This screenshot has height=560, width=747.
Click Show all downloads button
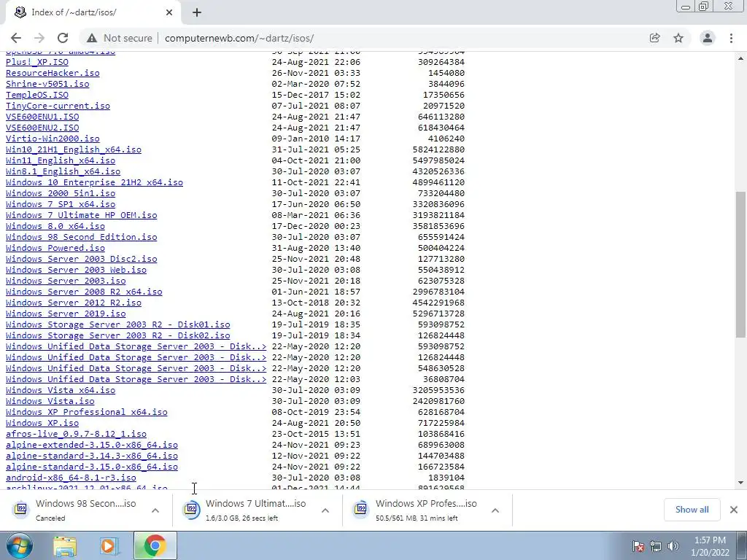(692, 510)
